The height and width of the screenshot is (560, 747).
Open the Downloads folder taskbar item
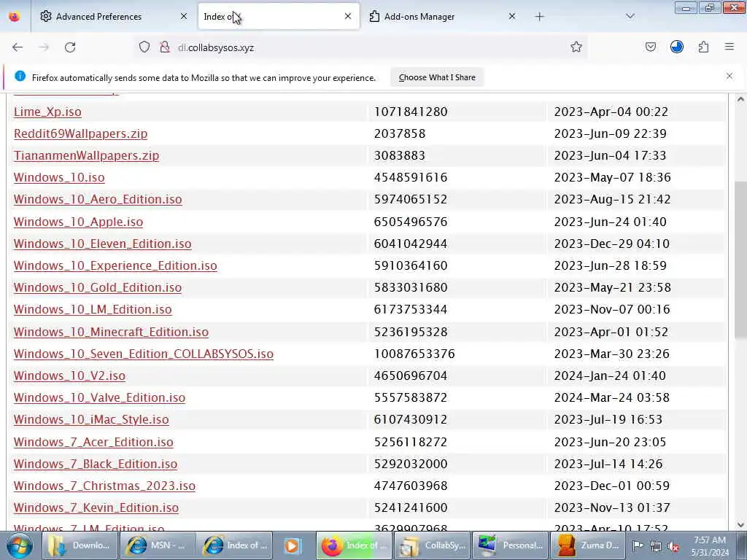pos(80,545)
